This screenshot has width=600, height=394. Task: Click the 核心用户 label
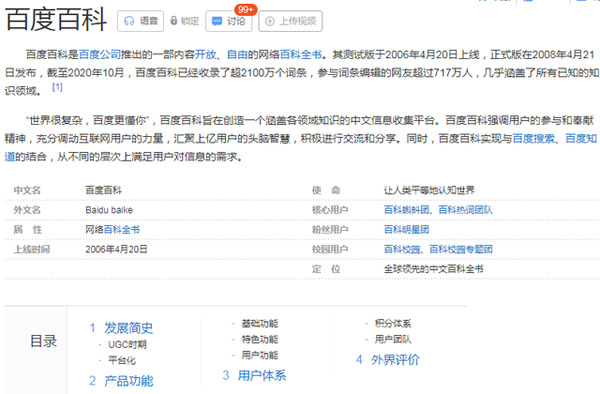[330, 210]
